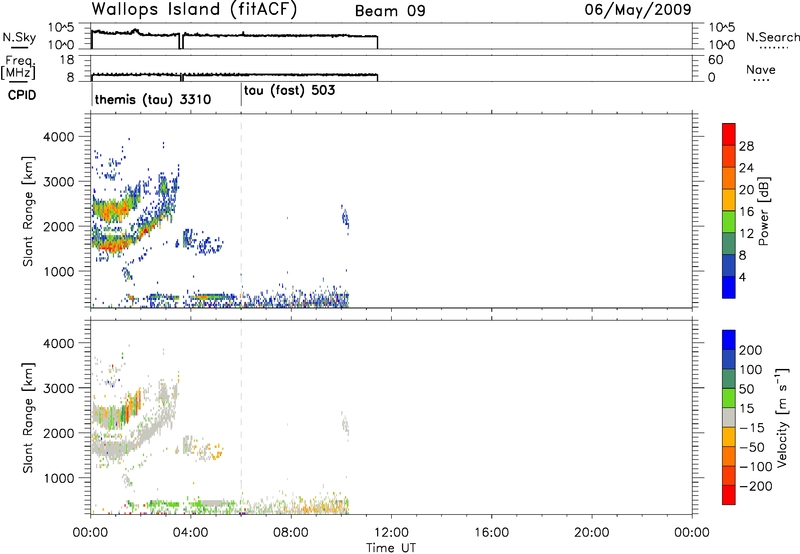The image size is (800, 554).
Task: Click the Slant Range label of velocity panel
Action: point(28,417)
